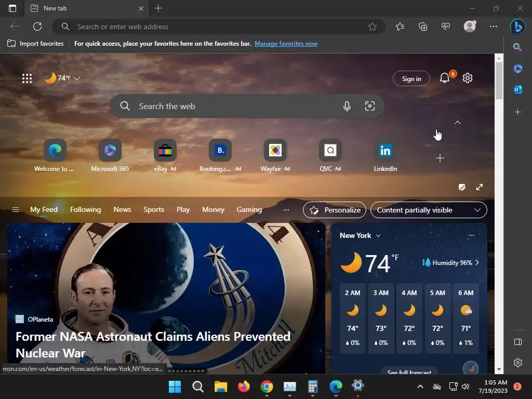Open the Microsoft 365 quick link
Screen dimensions: 532x399
[x=110, y=155]
